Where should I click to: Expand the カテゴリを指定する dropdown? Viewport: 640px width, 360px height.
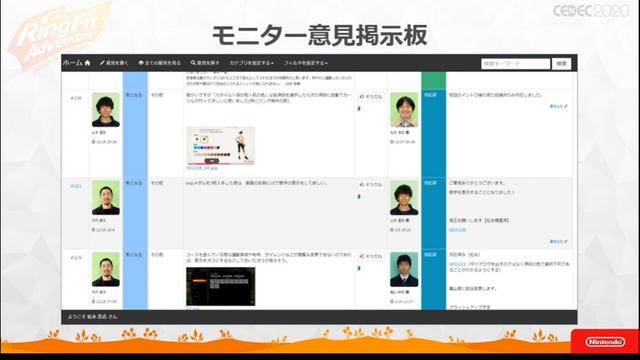click(251, 63)
